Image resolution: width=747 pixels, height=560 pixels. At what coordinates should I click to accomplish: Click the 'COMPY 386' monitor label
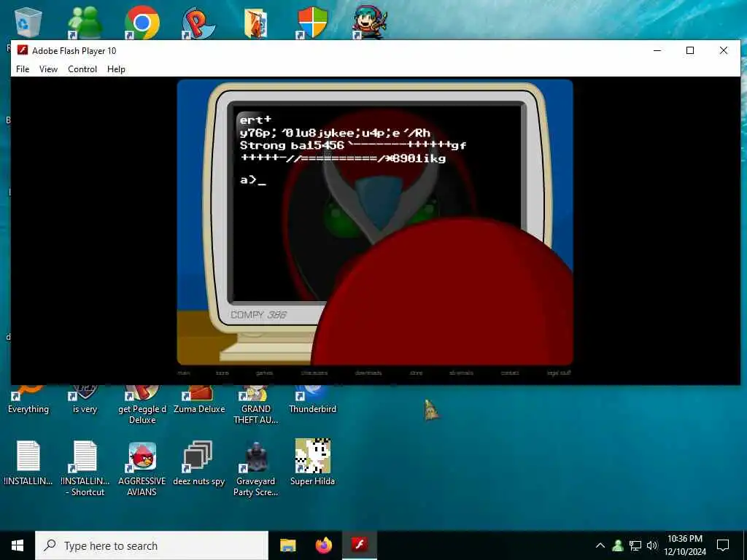259,315
